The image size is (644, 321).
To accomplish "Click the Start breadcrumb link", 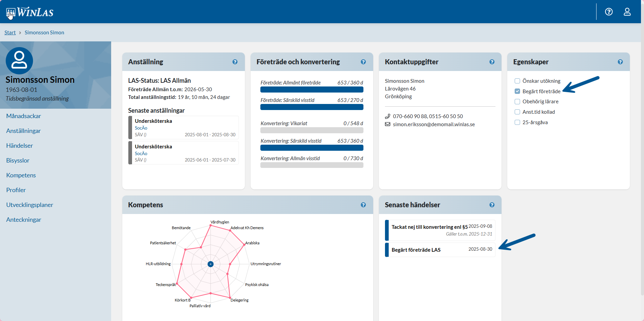I will pyautogui.click(x=10, y=33).
